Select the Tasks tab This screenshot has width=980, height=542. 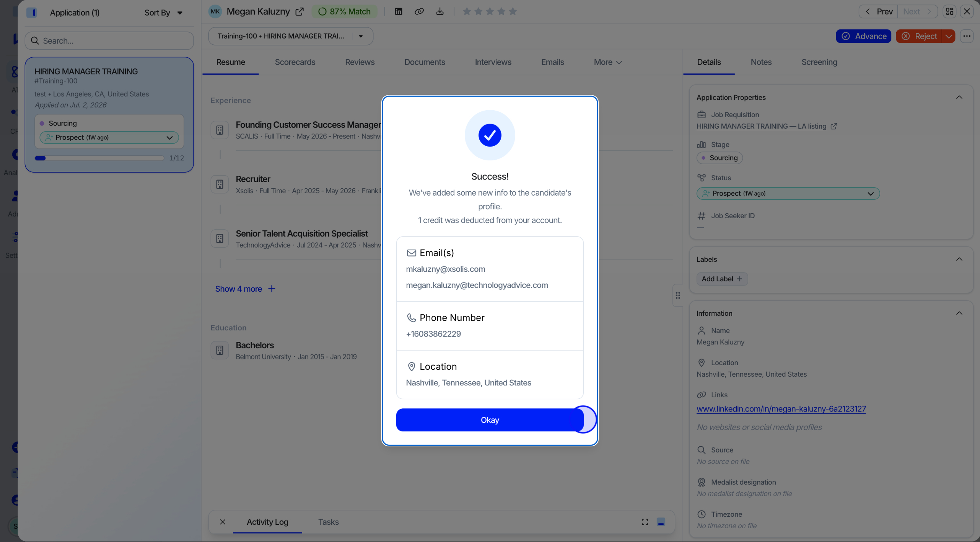pos(328,522)
